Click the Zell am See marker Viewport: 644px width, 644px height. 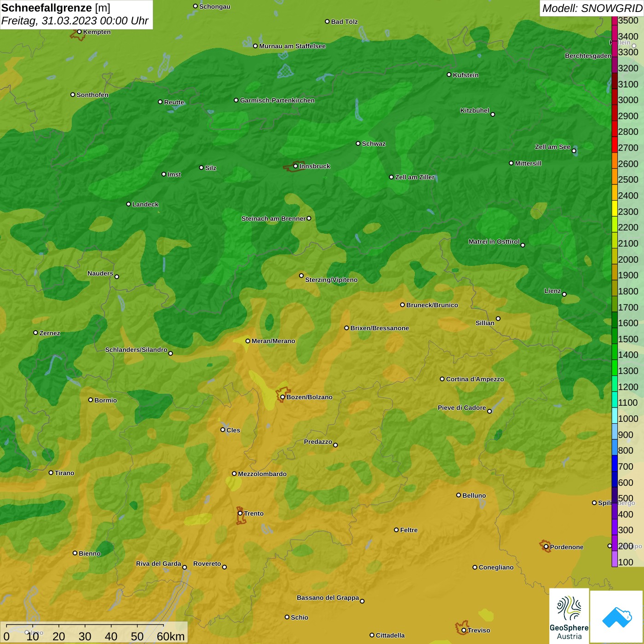(574, 150)
